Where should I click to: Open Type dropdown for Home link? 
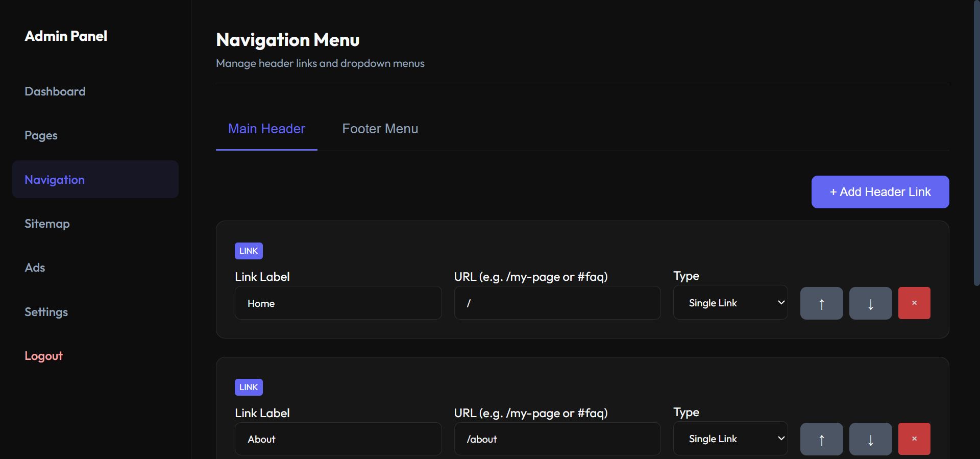(x=730, y=303)
